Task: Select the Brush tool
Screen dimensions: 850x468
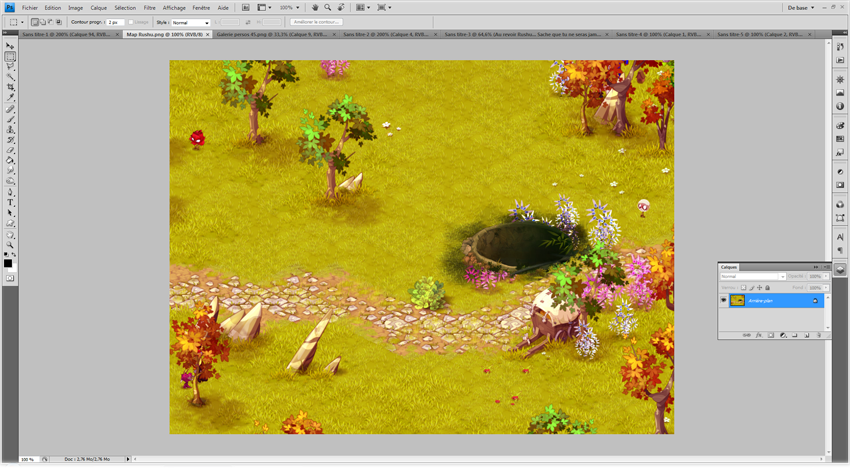Action: [10, 119]
